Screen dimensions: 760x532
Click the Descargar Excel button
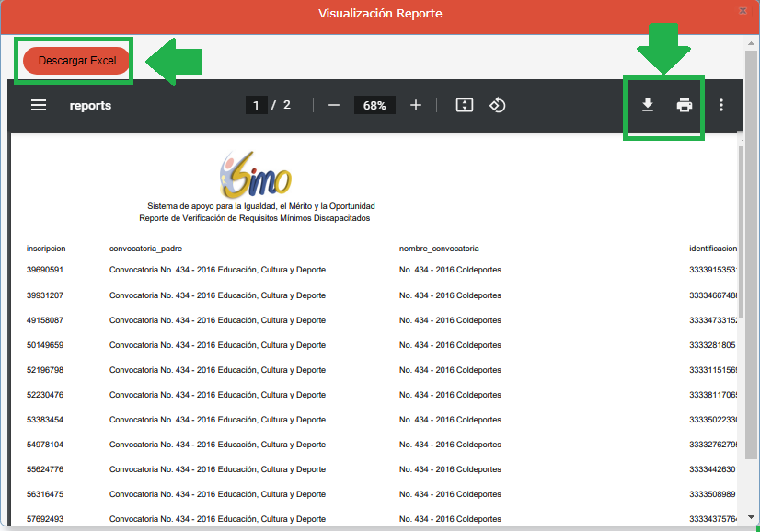click(77, 61)
